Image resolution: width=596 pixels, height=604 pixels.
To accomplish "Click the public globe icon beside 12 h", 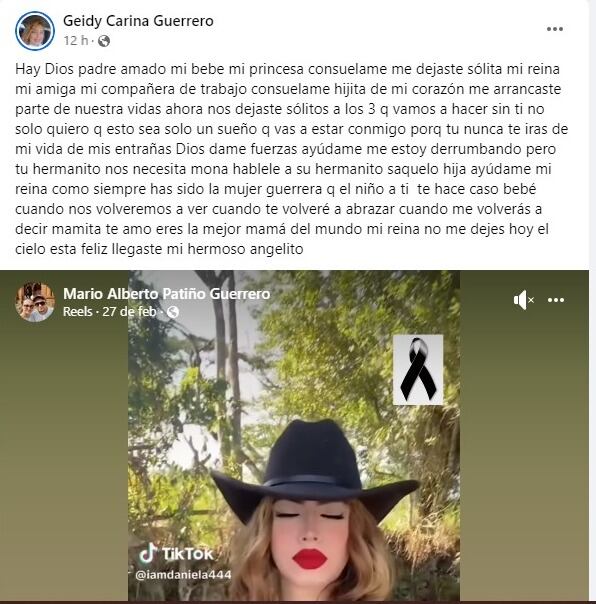I will 104,41.
